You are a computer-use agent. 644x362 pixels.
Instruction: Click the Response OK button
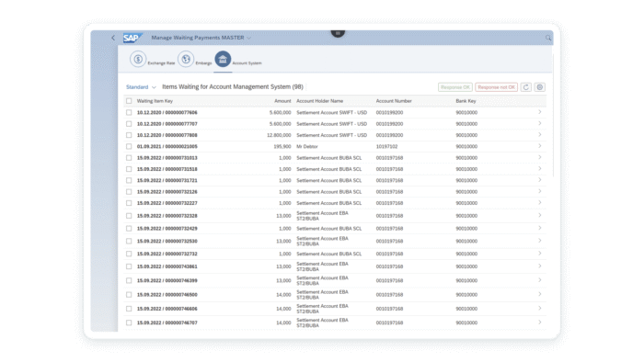[x=455, y=87]
